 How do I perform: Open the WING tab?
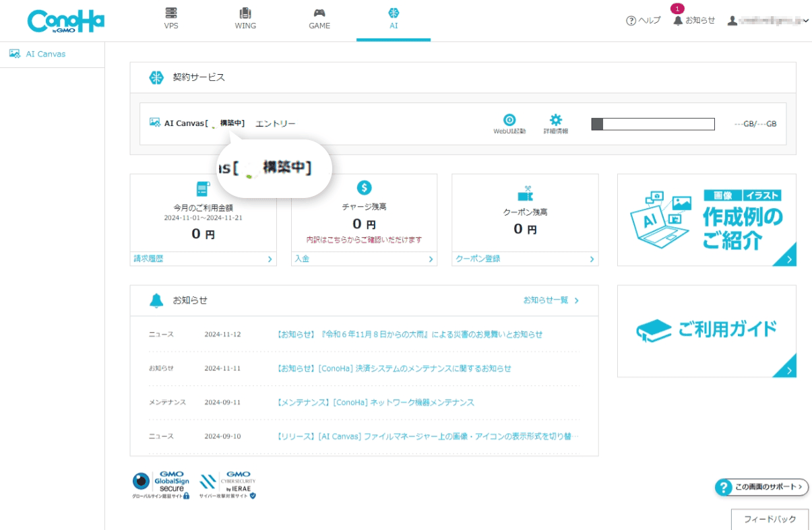point(245,20)
